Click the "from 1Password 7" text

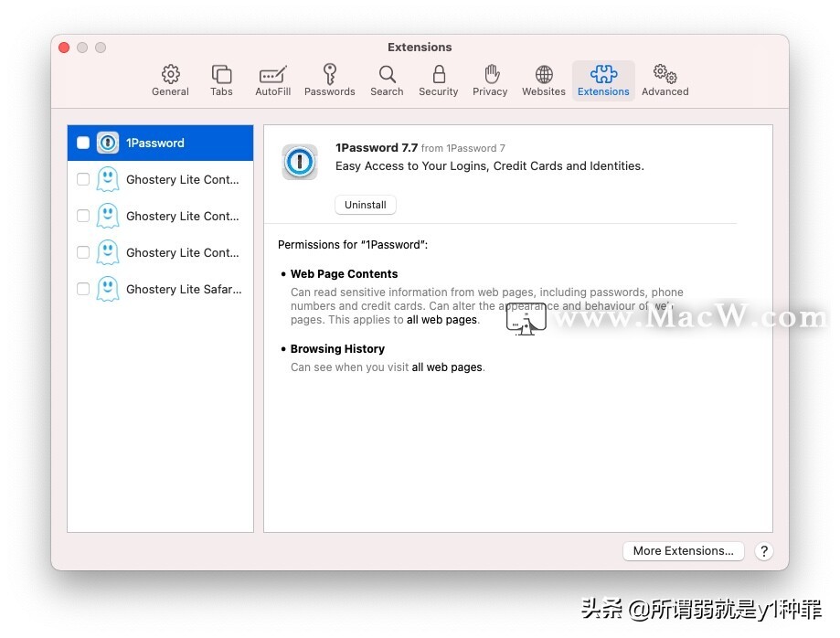point(463,148)
